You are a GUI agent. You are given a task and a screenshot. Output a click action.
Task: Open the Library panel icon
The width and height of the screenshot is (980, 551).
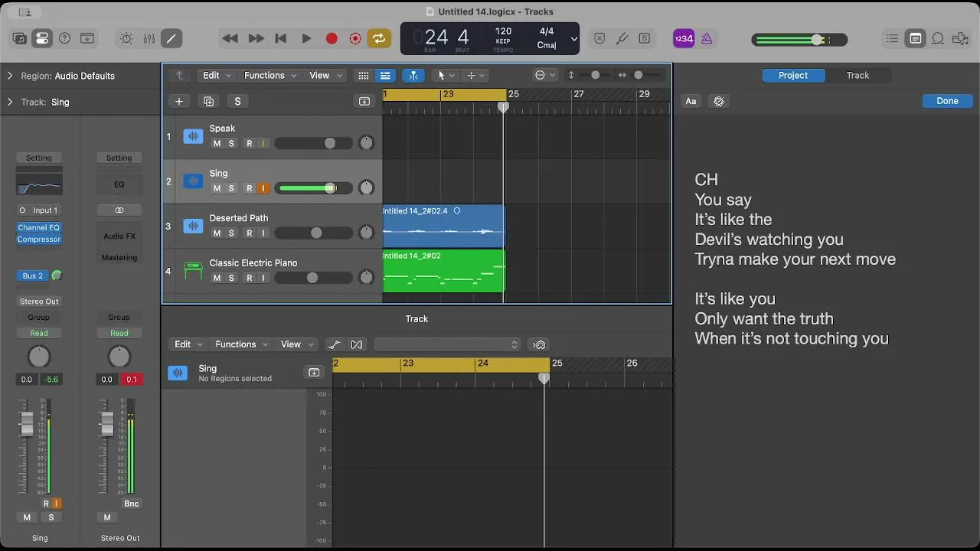(20, 38)
